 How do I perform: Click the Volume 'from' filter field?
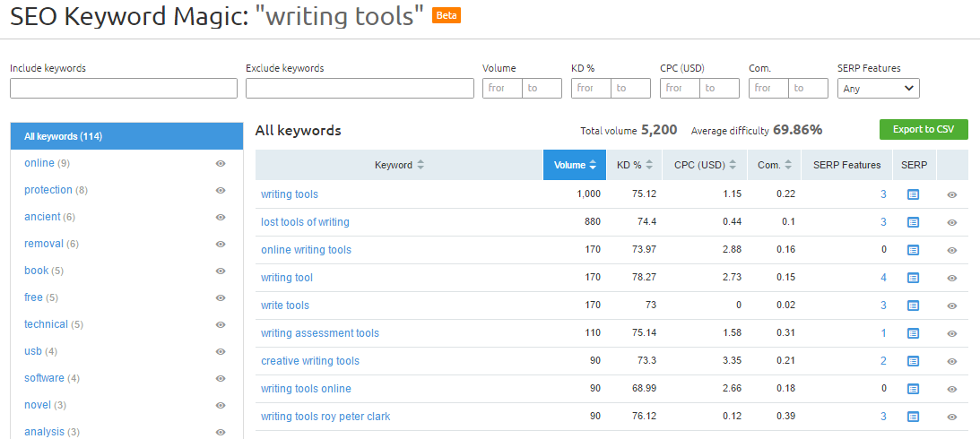point(502,88)
